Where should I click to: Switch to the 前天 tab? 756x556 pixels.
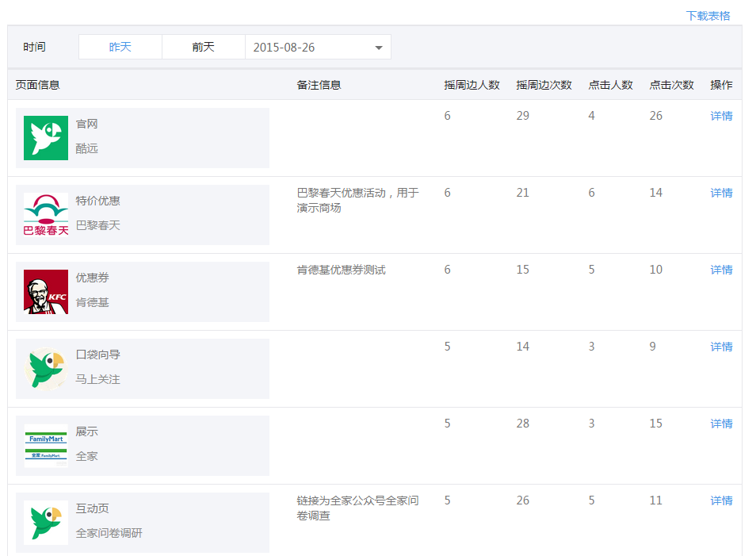coord(204,47)
